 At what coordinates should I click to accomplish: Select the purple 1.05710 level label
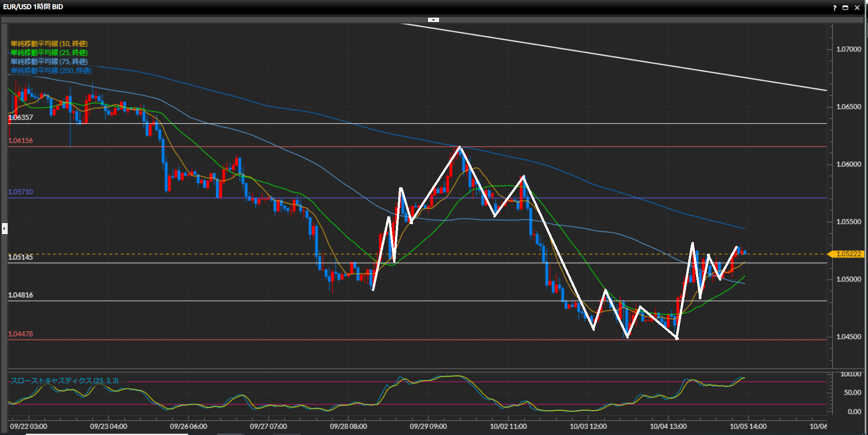(21, 192)
